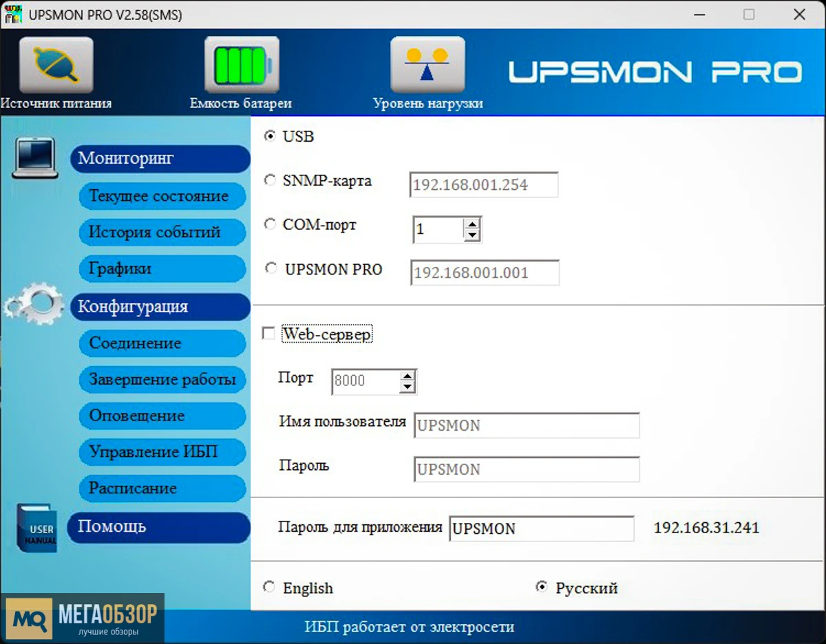826x644 pixels.
Task: Select the SNMP-карта connection option
Action: tap(270, 180)
